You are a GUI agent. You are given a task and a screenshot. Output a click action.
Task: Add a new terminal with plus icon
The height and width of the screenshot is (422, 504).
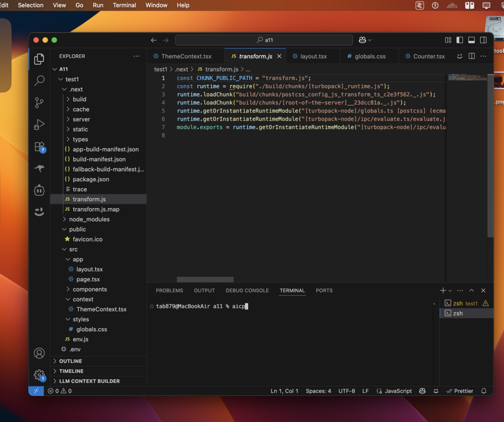443,291
